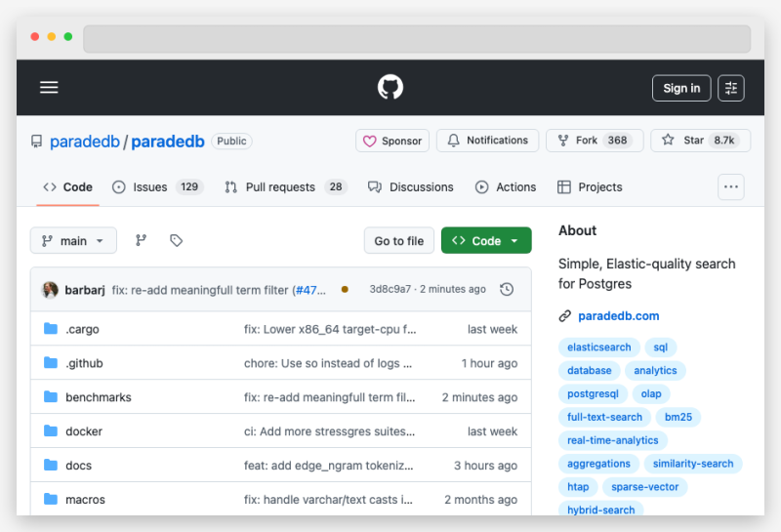Open the paradedb repository name link
The image size is (781, 532).
168,142
